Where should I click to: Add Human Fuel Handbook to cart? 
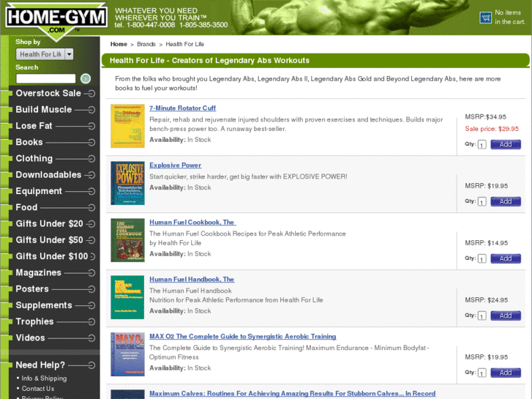pyautogui.click(x=506, y=316)
